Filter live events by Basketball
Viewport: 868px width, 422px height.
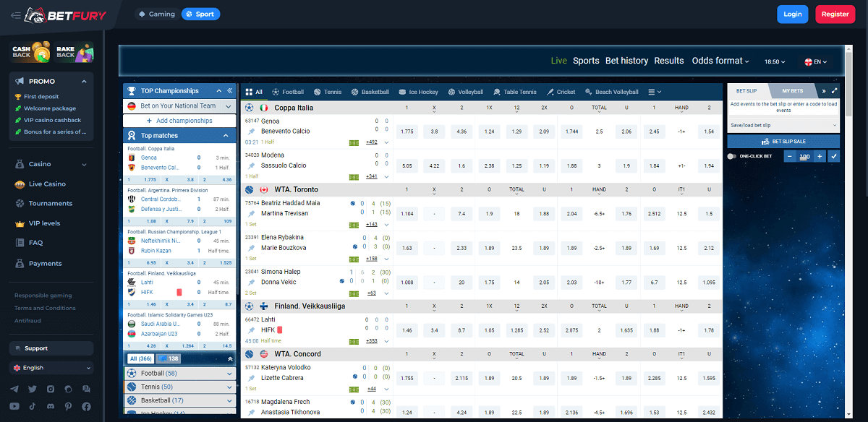[370, 92]
